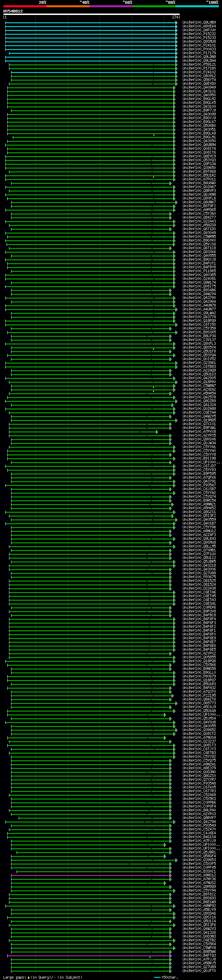The width and height of the screenshot is (222, 980).
Task: Click the cyan ~100% identity legend segment
Action: [x=197, y=6]
